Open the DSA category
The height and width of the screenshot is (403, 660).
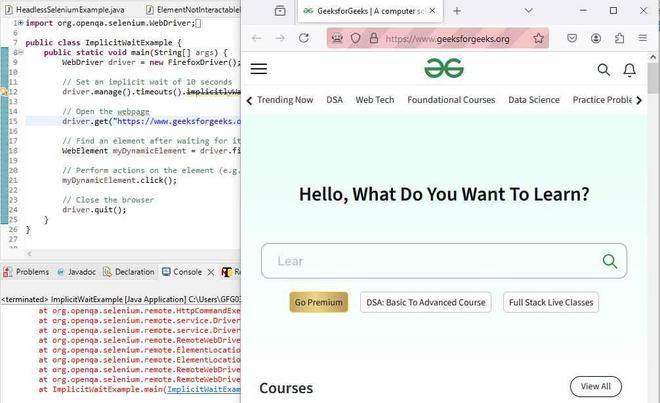334,100
